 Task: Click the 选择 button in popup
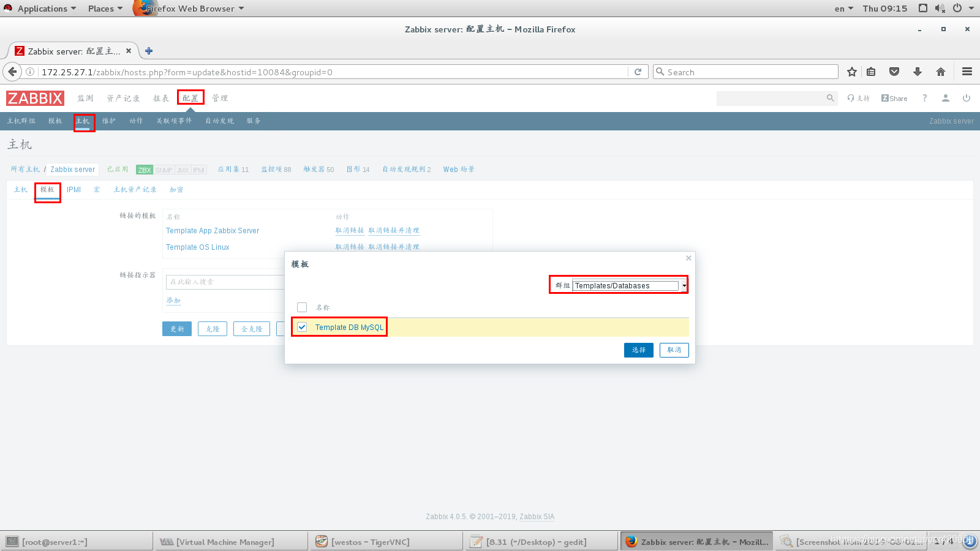[x=639, y=350]
